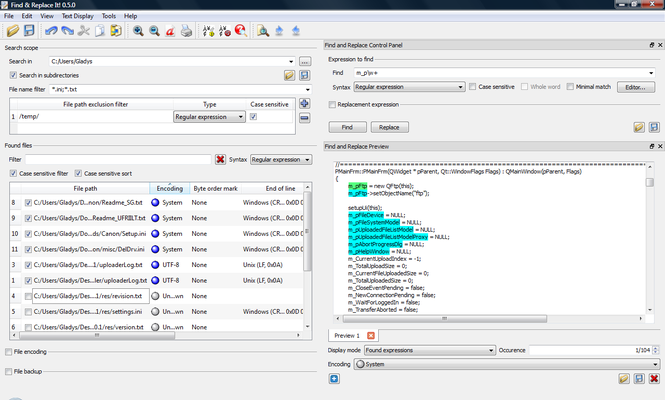Click the next occurrence arrow icon

pos(279,31)
